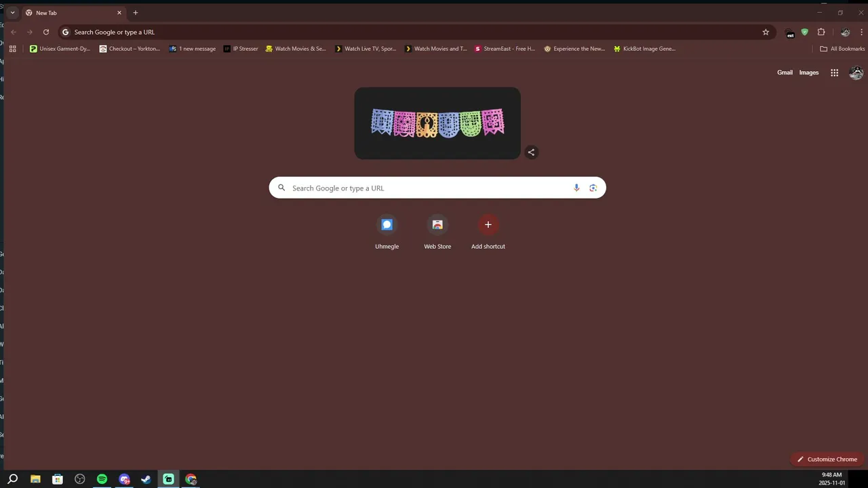Screen dimensions: 868x488
Task: Open OBS Studio from taskbar
Action: (80, 479)
